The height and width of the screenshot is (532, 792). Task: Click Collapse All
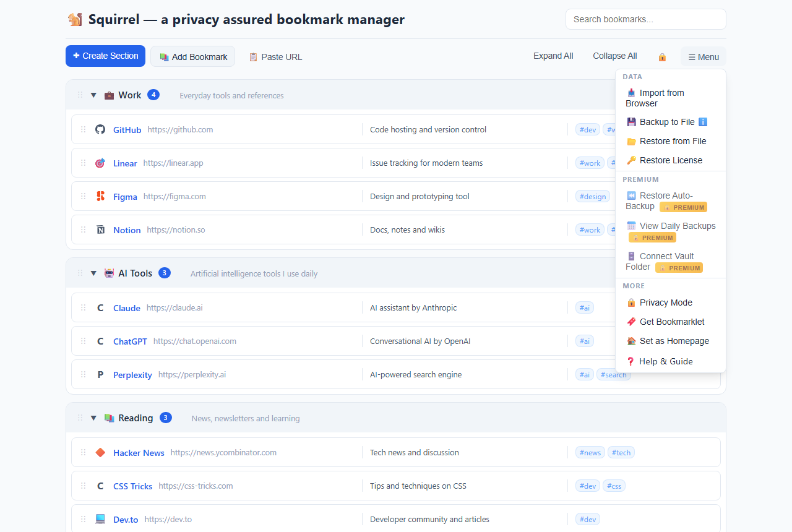tap(615, 56)
